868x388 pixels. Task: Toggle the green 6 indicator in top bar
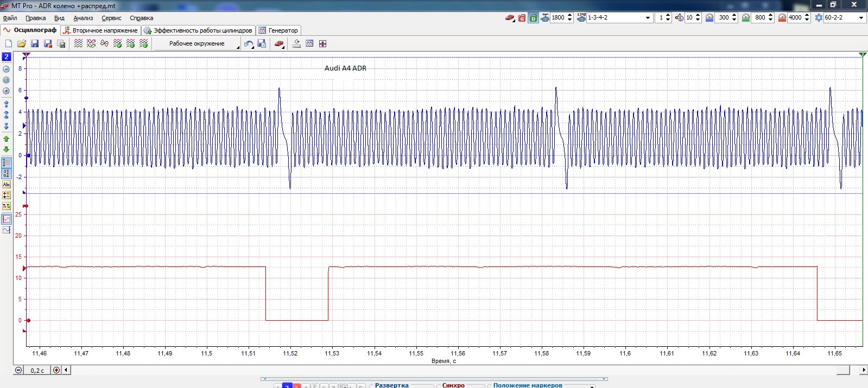[x=533, y=18]
